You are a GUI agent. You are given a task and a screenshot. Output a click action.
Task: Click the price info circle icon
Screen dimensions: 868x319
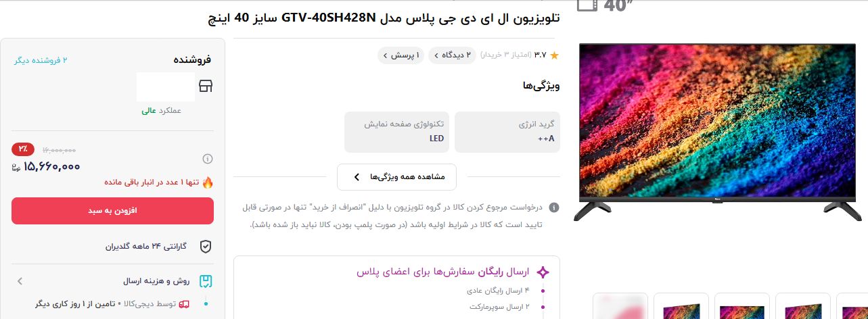(x=208, y=159)
